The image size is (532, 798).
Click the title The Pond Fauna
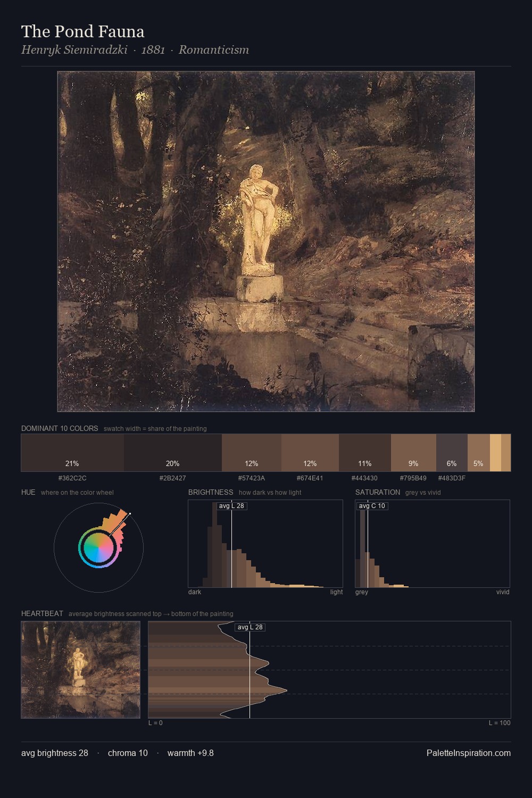coord(82,31)
